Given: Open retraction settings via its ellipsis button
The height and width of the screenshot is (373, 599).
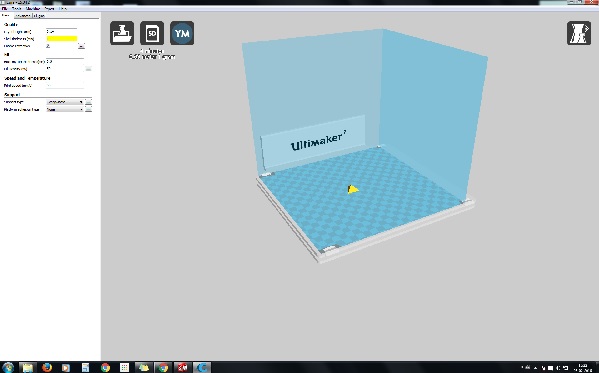Looking at the screenshot, I should [81, 46].
